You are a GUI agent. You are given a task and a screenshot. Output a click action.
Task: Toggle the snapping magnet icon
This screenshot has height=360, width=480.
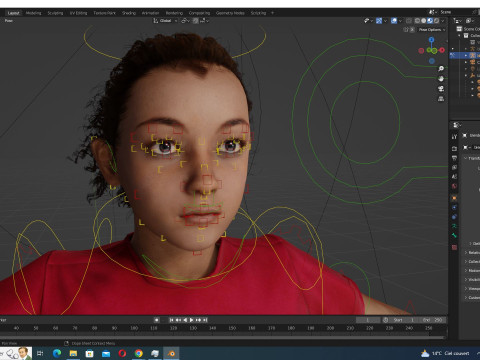[x=196, y=21]
